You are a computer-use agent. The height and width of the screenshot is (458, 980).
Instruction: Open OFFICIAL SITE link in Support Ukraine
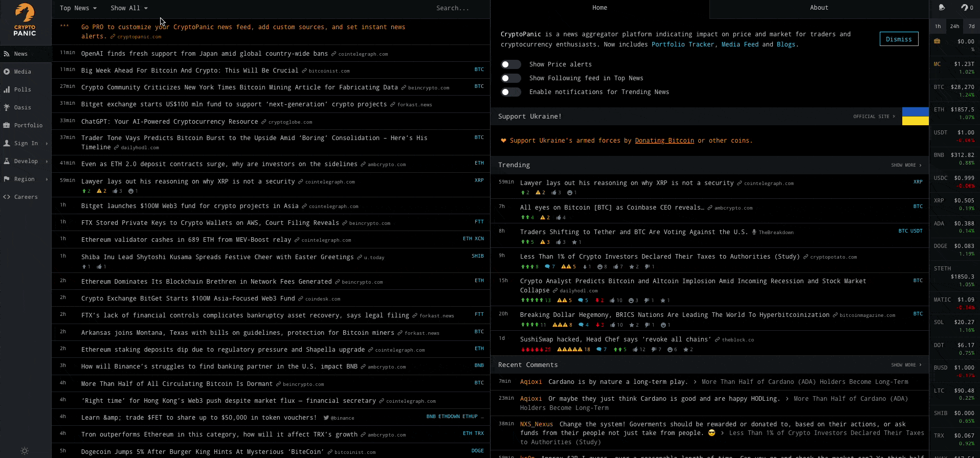(874, 117)
